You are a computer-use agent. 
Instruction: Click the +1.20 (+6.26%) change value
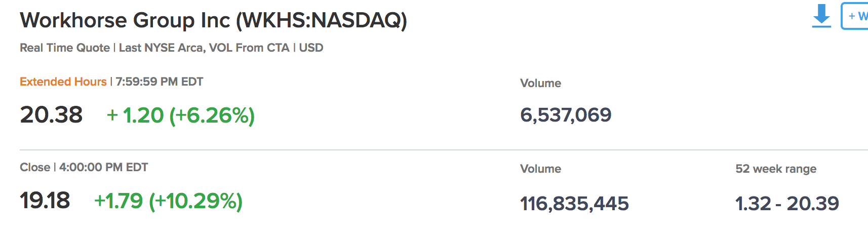pyautogui.click(x=181, y=115)
